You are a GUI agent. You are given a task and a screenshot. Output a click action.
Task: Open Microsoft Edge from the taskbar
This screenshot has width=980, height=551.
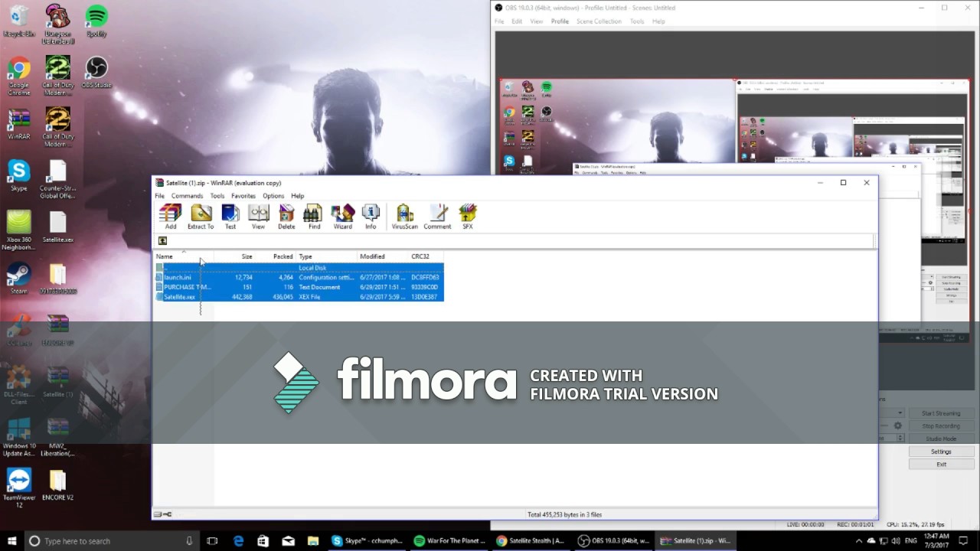(238, 541)
